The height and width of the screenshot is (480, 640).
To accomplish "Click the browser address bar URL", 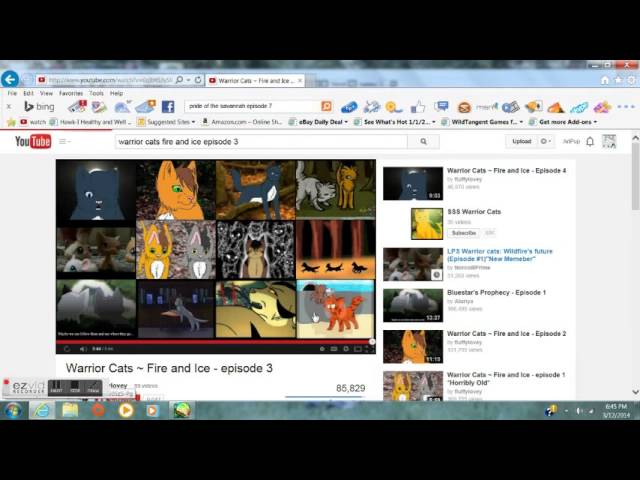I will [x=110, y=80].
